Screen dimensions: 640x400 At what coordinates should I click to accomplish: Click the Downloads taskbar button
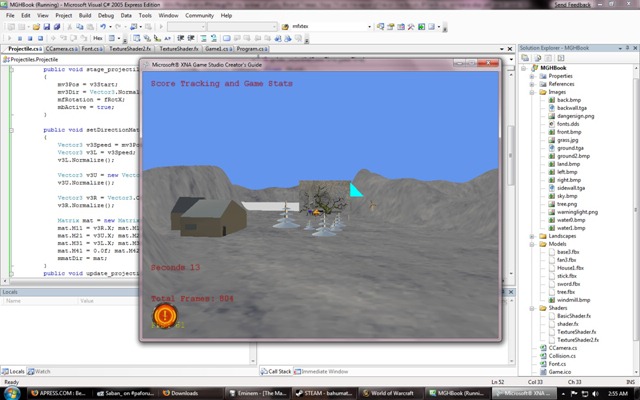(192, 393)
